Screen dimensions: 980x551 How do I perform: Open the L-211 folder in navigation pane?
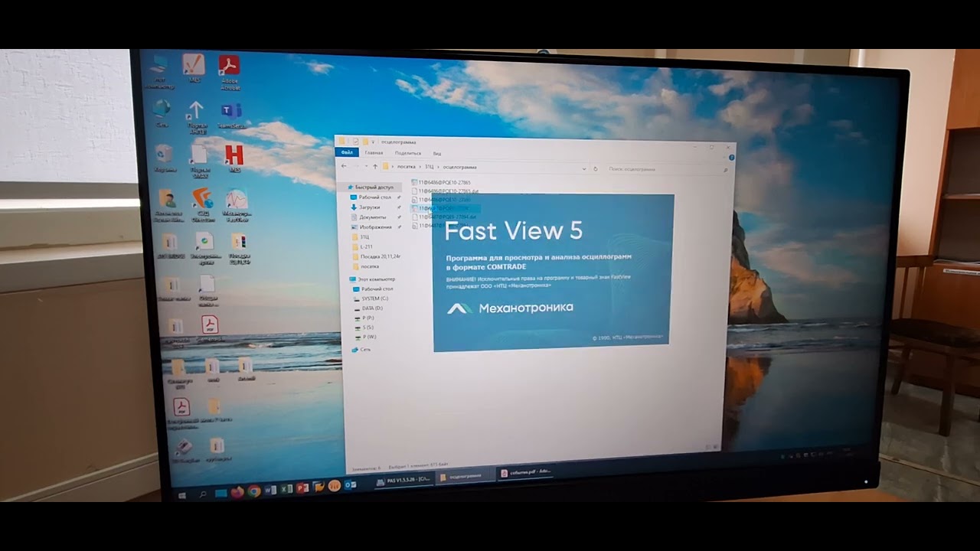coord(361,247)
